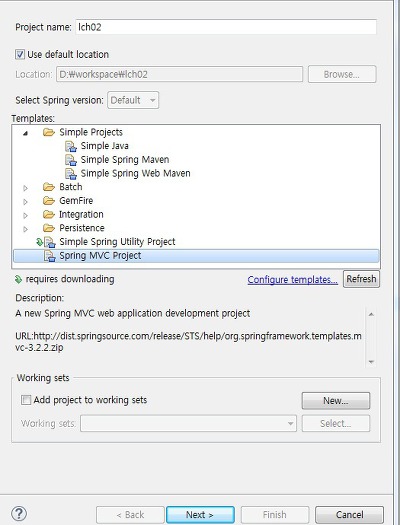Select the Simple Projects label
Viewport: 400px width, 525px height.
91,132
